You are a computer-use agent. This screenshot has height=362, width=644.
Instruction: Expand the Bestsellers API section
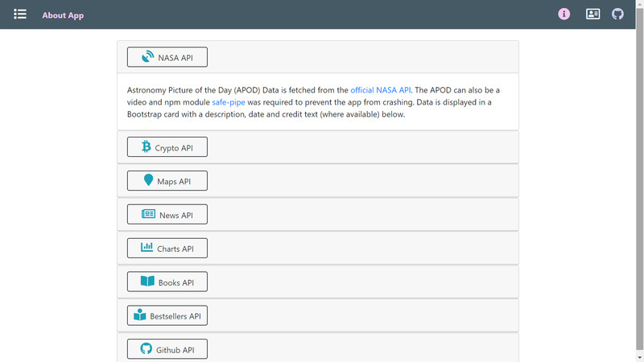[x=167, y=315]
